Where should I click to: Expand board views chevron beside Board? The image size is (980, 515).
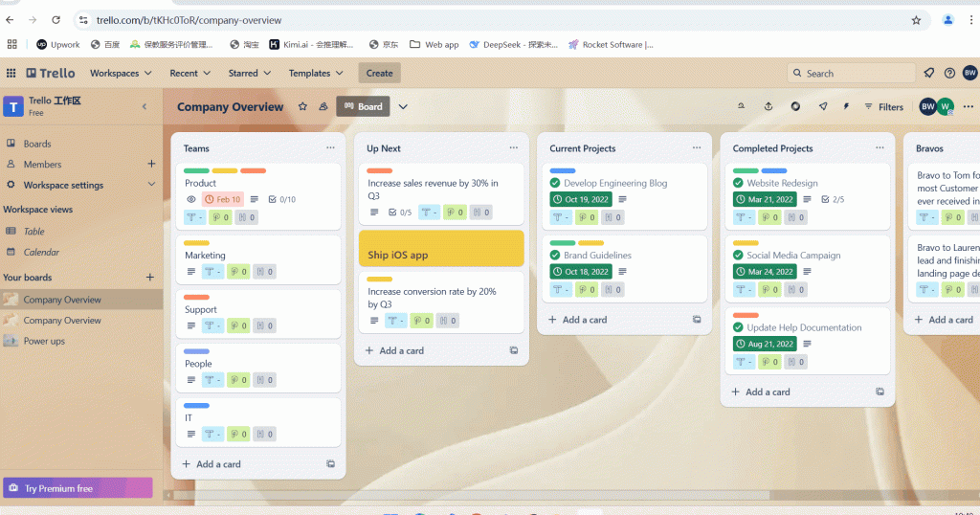coord(403,106)
